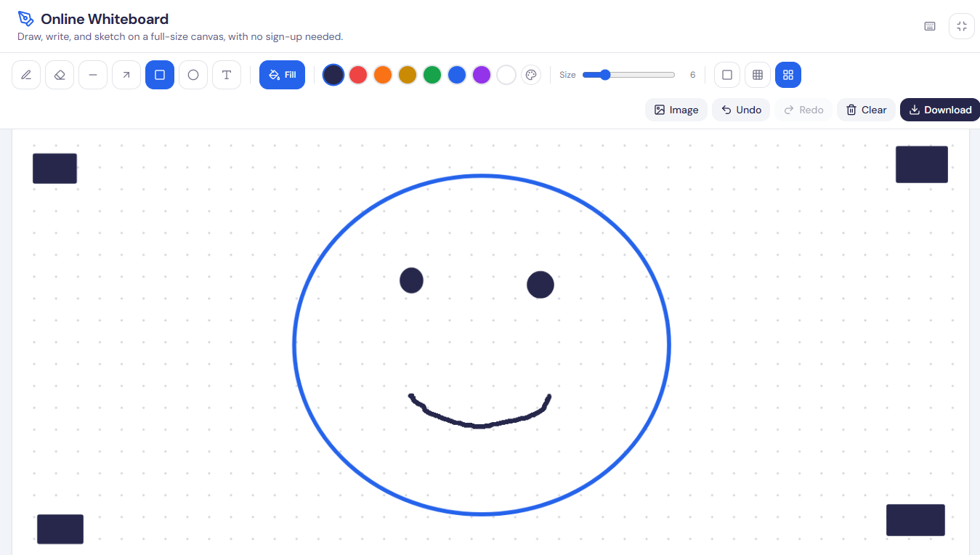Choose the orange color swatch
980x555 pixels.
[383, 75]
